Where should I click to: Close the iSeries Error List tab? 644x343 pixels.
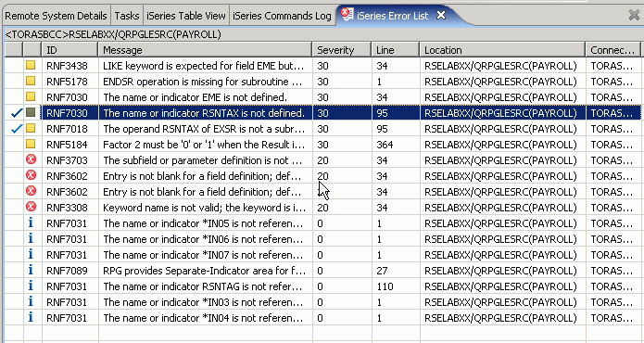click(x=441, y=16)
